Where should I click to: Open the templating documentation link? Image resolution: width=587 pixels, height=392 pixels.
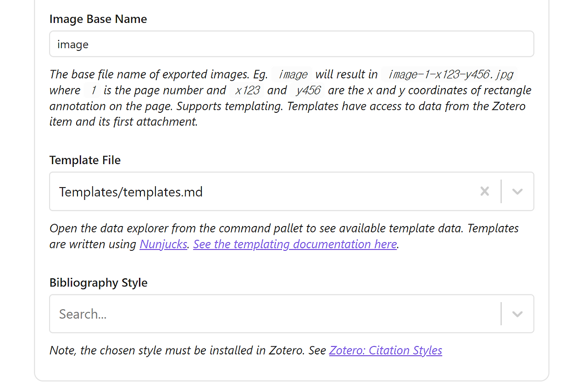295,244
